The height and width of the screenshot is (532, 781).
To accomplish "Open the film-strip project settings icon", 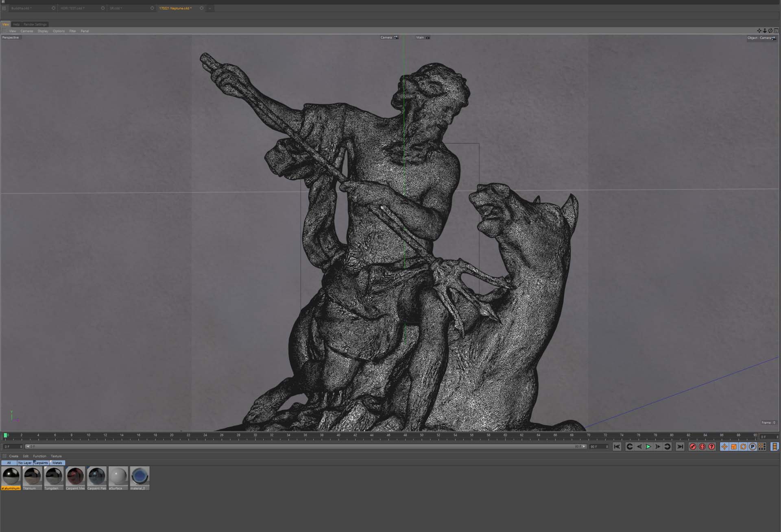I will tap(774, 447).
